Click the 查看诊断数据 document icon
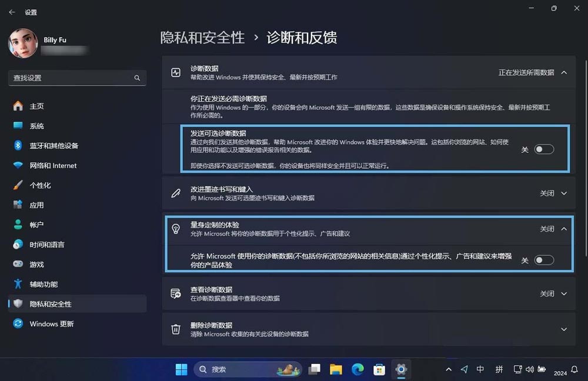Image resolution: width=588 pixels, height=381 pixels. pyautogui.click(x=176, y=293)
